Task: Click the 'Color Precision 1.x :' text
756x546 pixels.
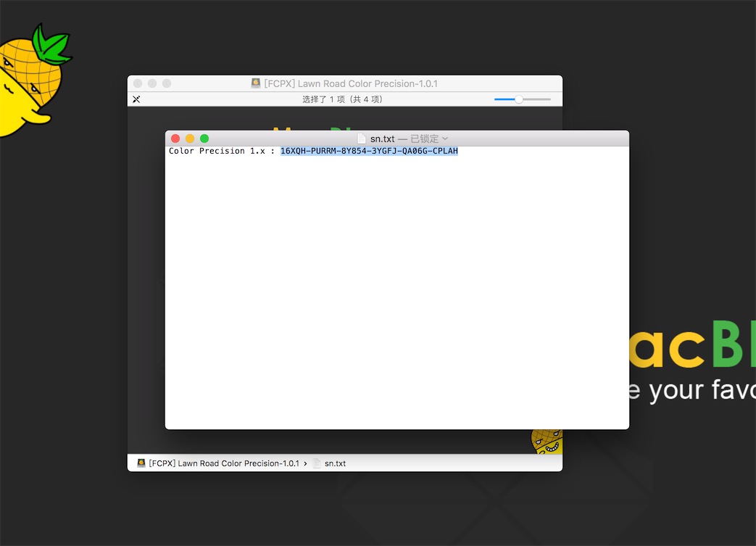Action: pyautogui.click(x=222, y=151)
